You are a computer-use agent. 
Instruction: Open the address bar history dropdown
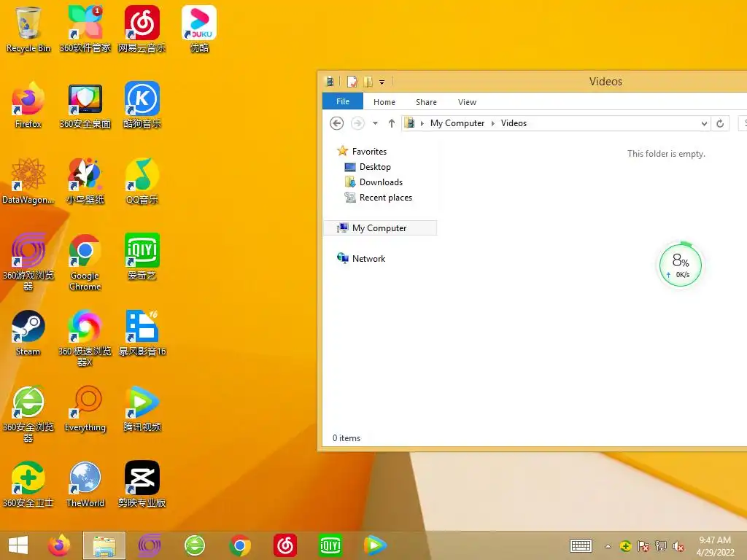tap(704, 124)
